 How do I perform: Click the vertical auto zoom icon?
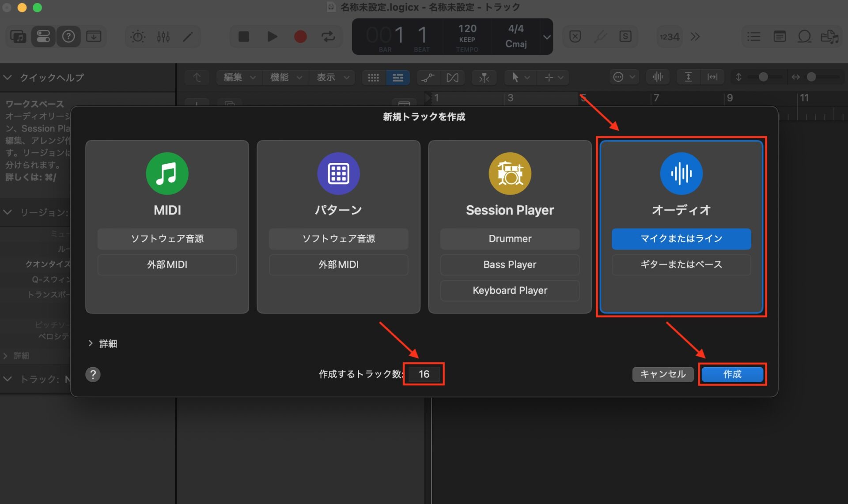[x=688, y=77]
